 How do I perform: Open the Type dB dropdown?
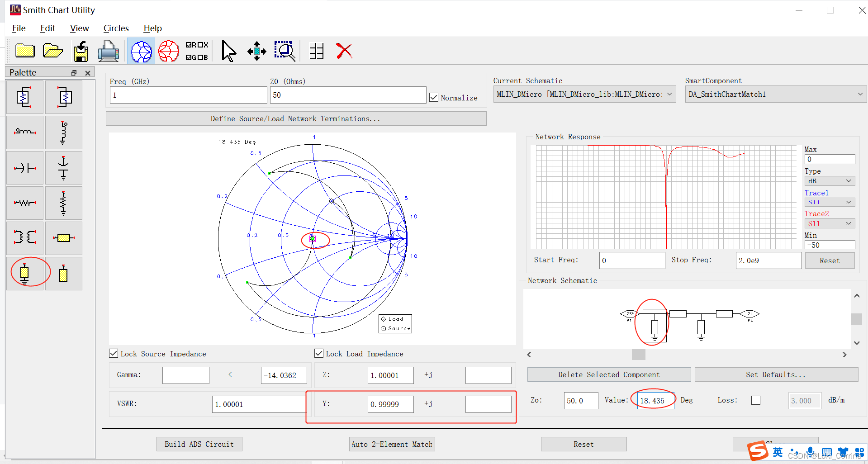(830, 181)
